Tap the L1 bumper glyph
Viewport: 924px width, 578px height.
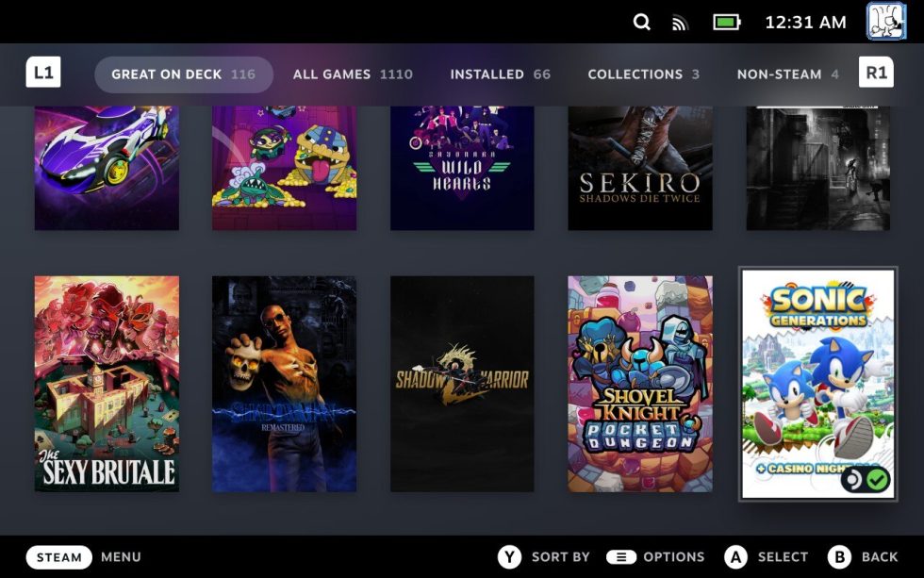click(43, 73)
